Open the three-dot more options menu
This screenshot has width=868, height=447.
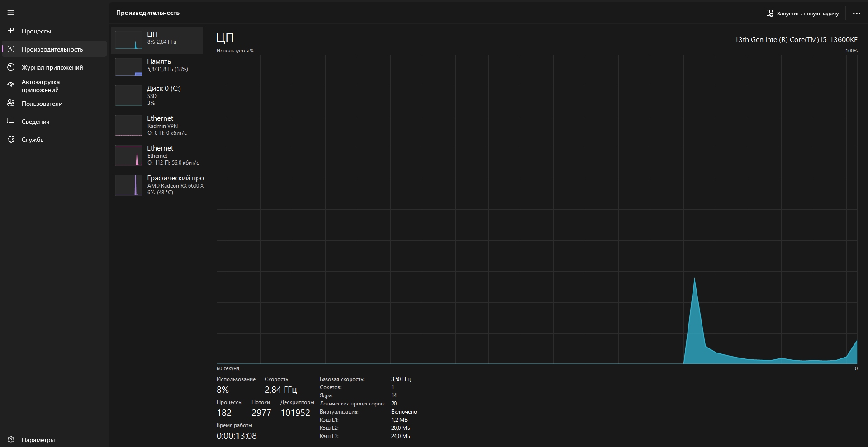(x=856, y=14)
